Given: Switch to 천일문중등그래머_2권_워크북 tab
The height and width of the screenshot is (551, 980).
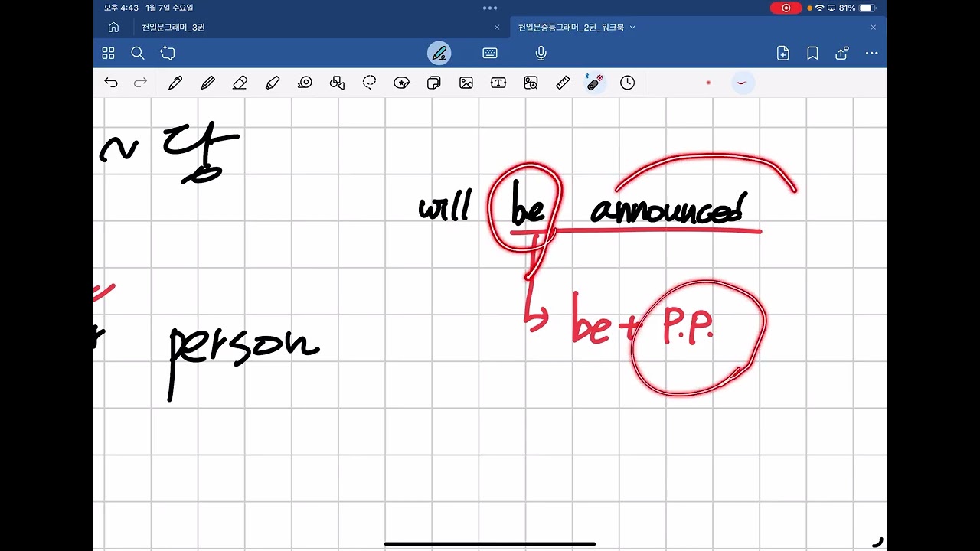Looking at the screenshot, I should coord(571,28).
